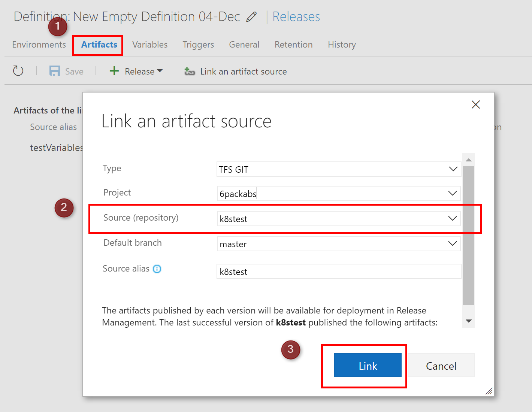
Task: Click the refresh icon in toolbar
Action: tap(18, 71)
